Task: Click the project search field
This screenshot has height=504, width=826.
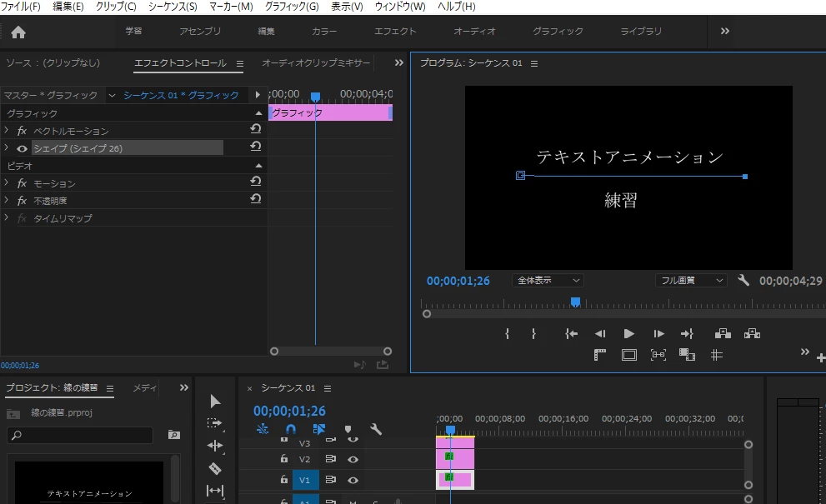Action: (x=80, y=435)
